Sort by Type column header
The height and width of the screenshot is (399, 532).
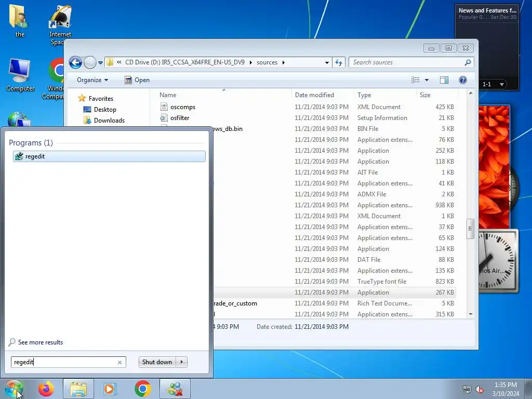point(385,95)
